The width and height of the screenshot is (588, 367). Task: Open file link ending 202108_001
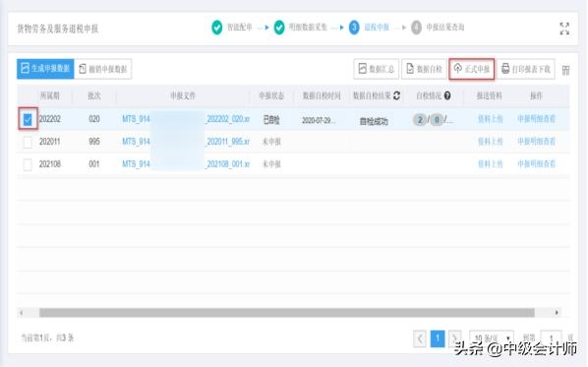(x=186, y=164)
